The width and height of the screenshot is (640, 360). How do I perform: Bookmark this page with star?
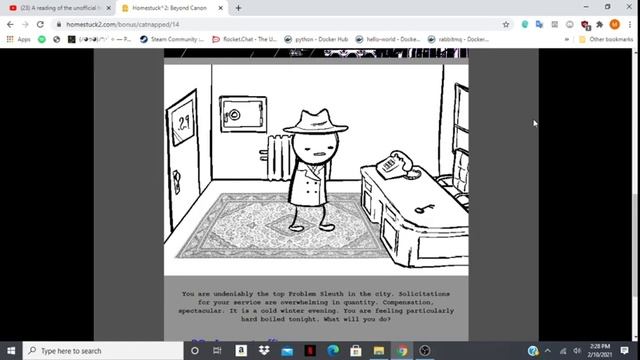tap(506, 24)
